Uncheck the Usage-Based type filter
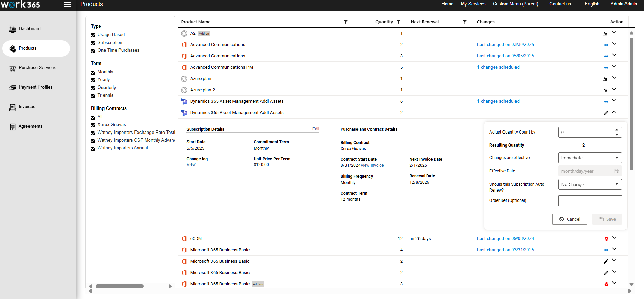The image size is (644, 299). (x=93, y=35)
